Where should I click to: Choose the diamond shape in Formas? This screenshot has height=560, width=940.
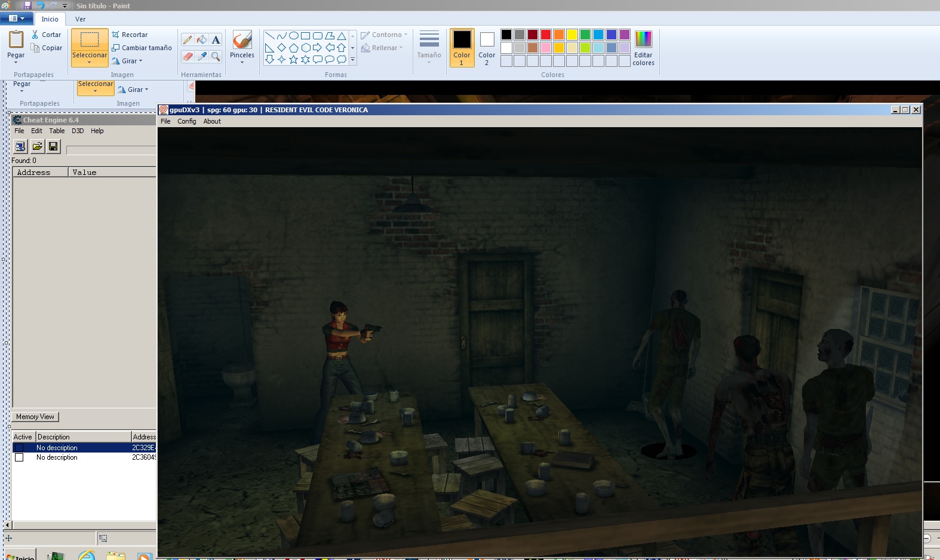click(x=281, y=48)
